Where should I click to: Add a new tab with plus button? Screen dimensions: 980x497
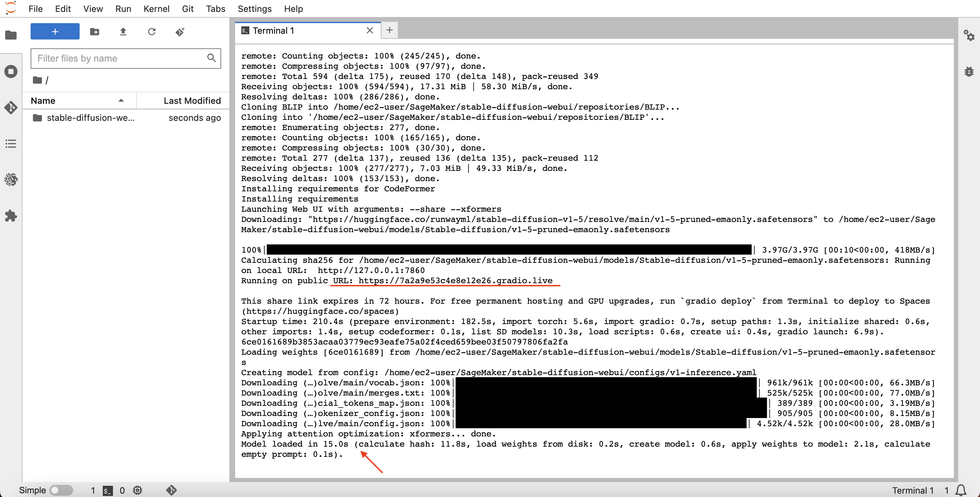pyautogui.click(x=389, y=30)
